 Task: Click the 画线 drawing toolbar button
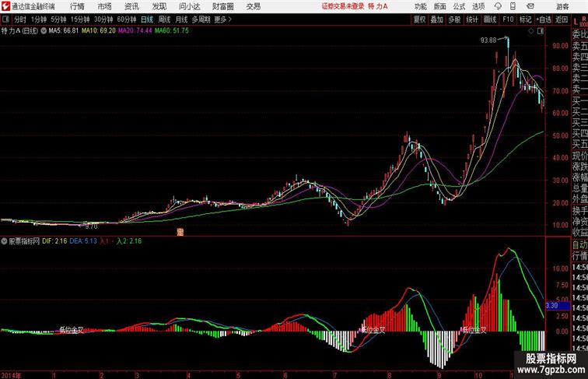(490, 19)
